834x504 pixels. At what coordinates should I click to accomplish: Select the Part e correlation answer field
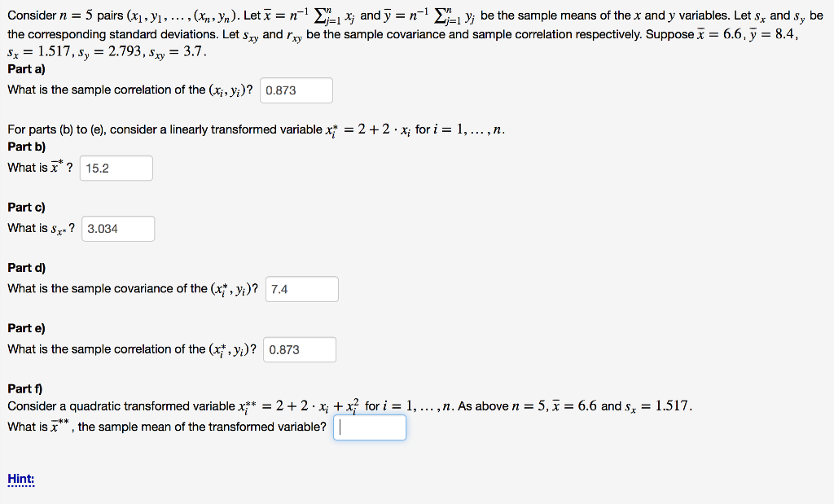point(299,349)
